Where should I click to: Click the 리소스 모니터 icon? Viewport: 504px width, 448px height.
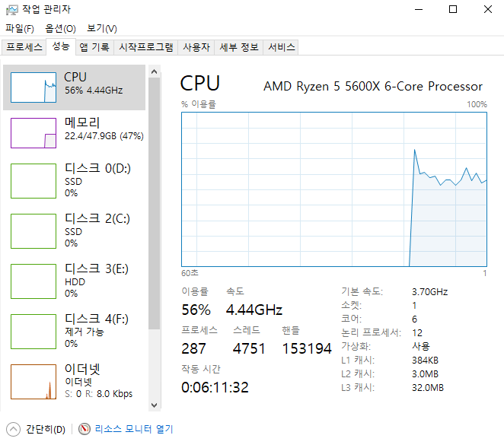(x=84, y=429)
